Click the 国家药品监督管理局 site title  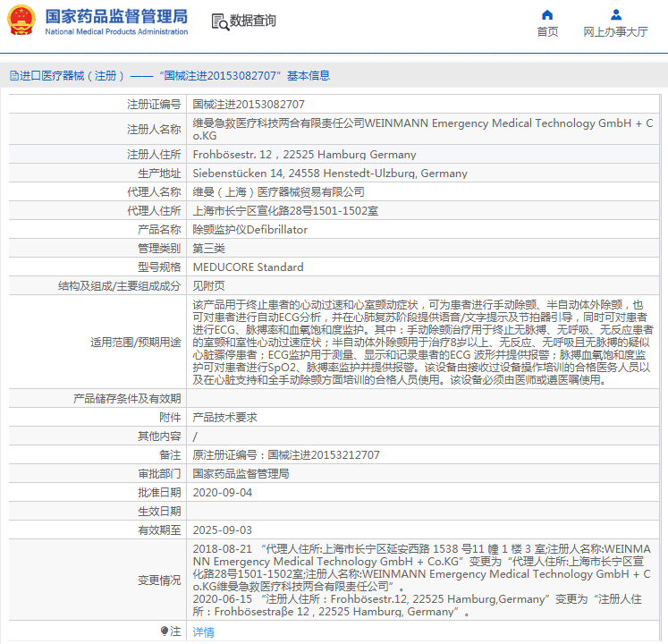[116, 16]
